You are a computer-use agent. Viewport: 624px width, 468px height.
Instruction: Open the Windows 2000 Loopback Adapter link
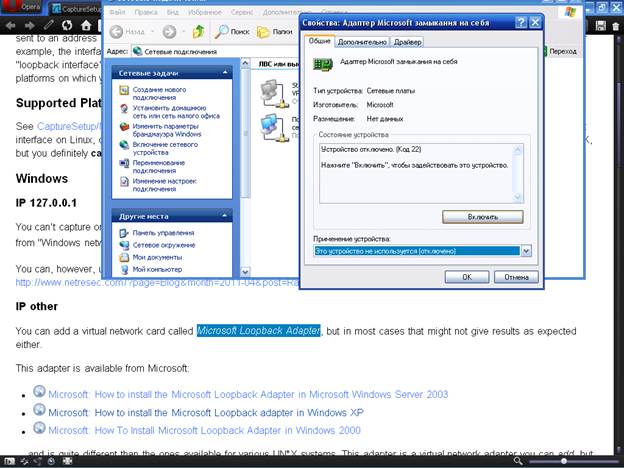(204, 431)
